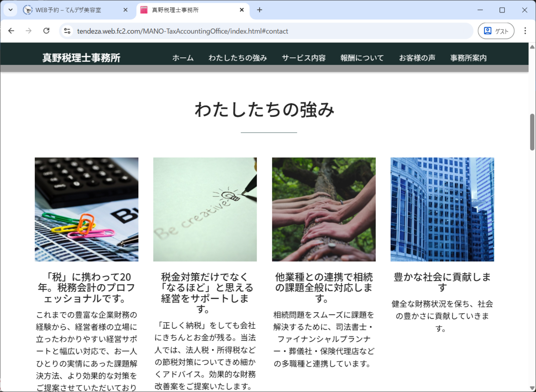Expand the tab search dropdown arrow
This screenshot has height=392, width=536.
click(x=10, y=10)
